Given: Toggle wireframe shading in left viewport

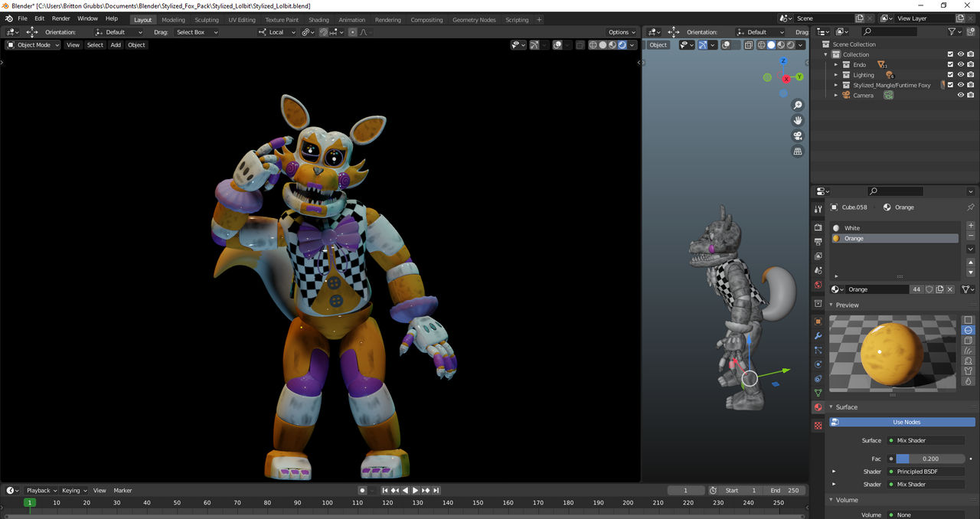Looking at the screenshot, I should coord(593,44).
